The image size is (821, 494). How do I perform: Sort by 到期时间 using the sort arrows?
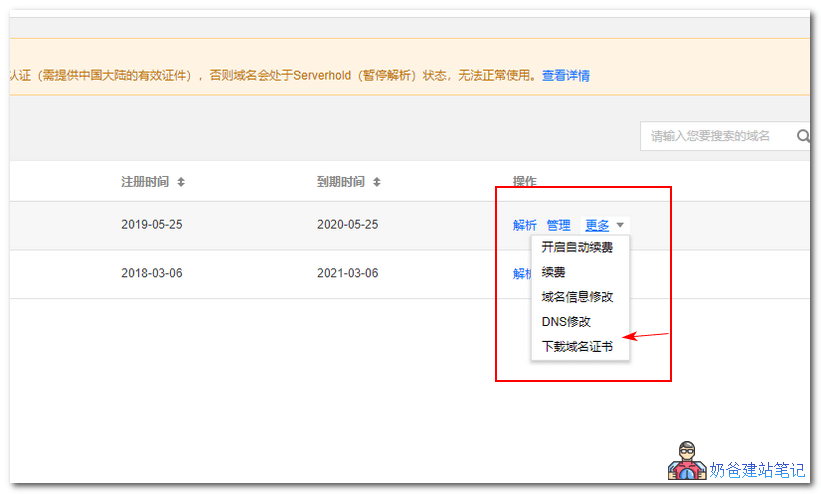377,182
